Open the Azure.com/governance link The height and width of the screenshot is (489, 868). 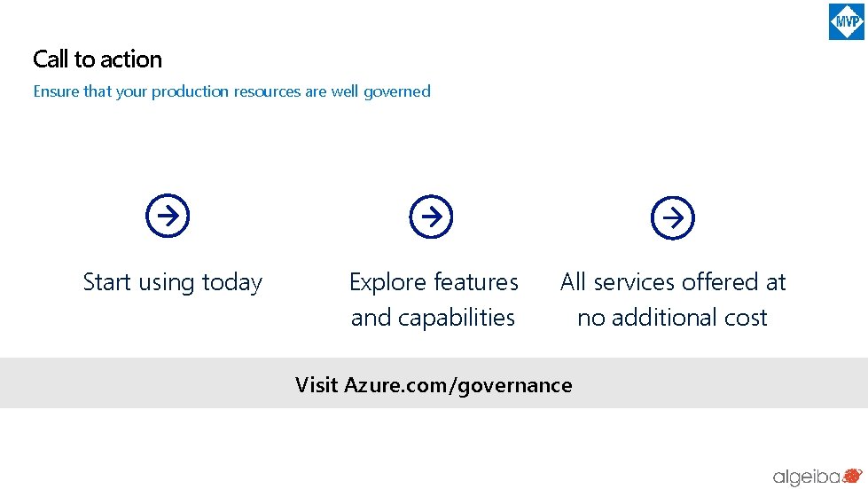coord(458,385)
